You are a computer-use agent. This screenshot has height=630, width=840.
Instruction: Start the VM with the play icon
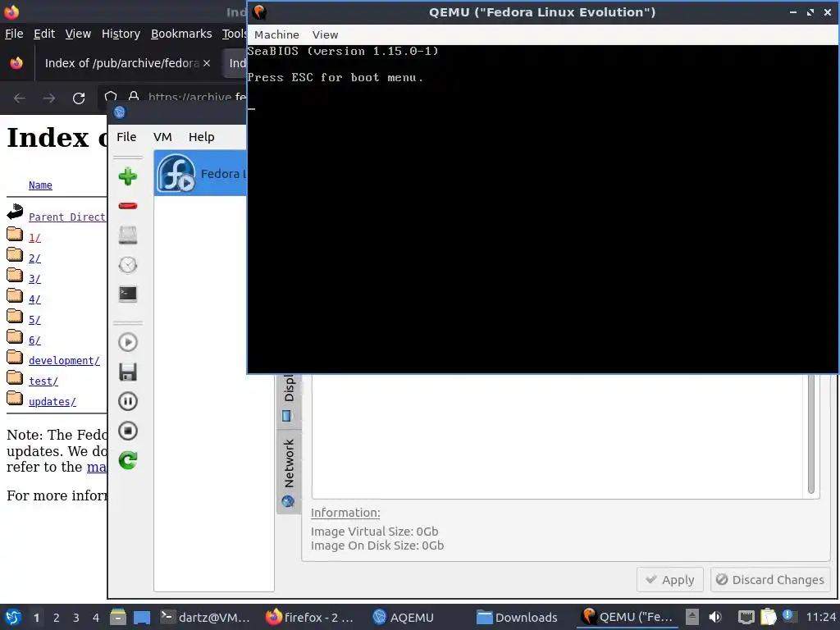coord(127,342)
